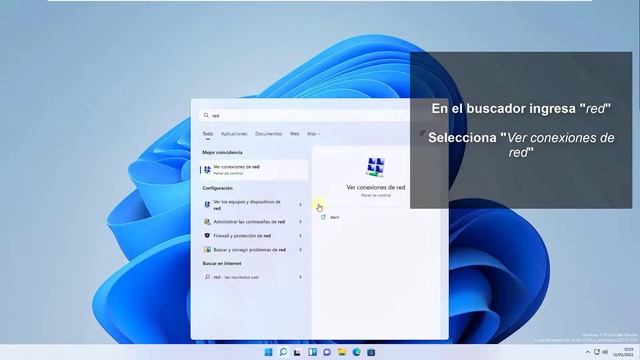Expand 'Buscar y corregir problemas' arrow
Screen dimensions: 640x360
pos(300,250)
